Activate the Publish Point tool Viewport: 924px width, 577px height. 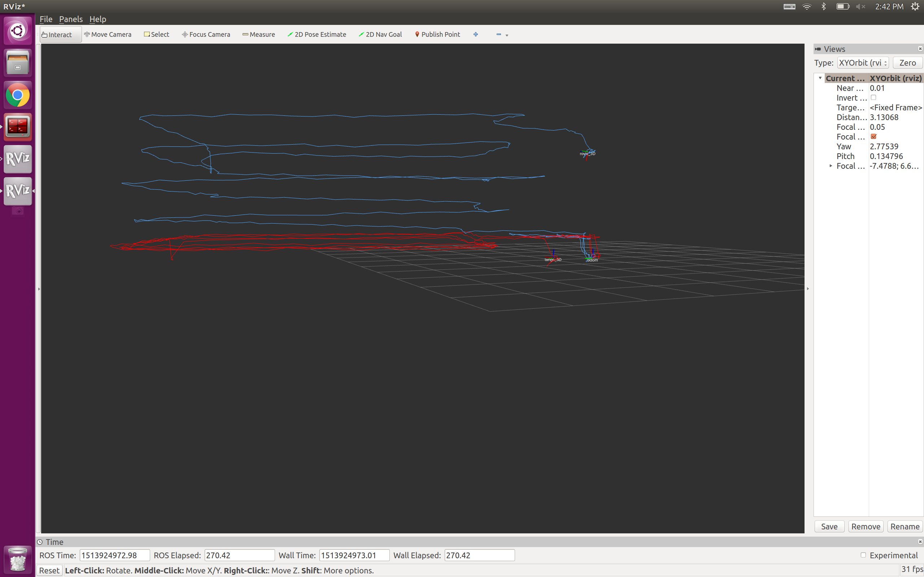(437, 34)
